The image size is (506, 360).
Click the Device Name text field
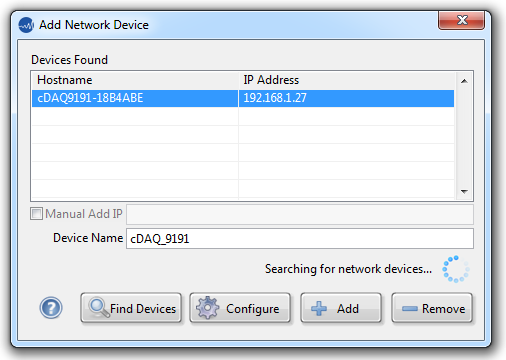click(300, 239)
